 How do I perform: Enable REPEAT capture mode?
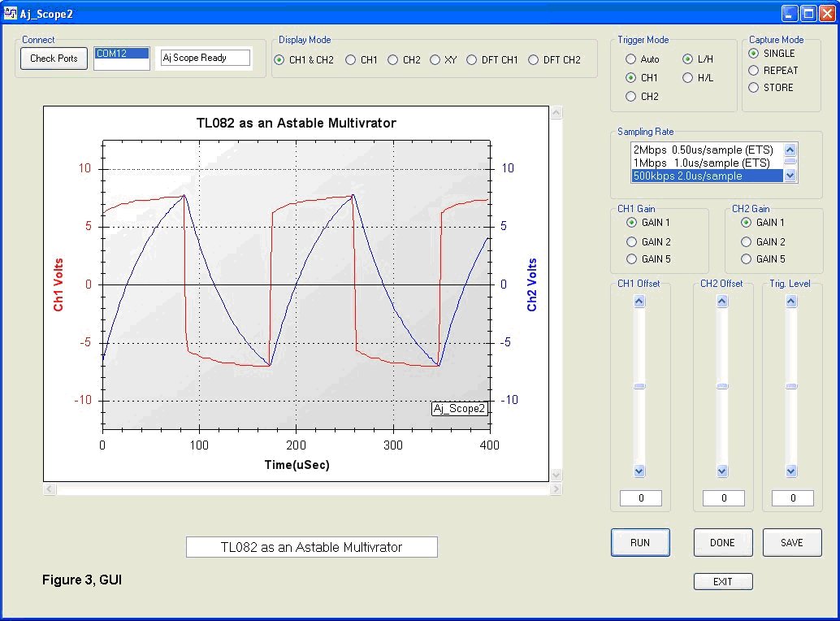point(755,70)
